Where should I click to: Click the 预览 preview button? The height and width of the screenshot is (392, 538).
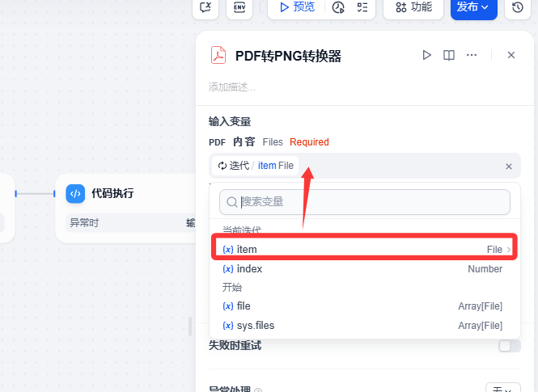(x=297, y=6)
